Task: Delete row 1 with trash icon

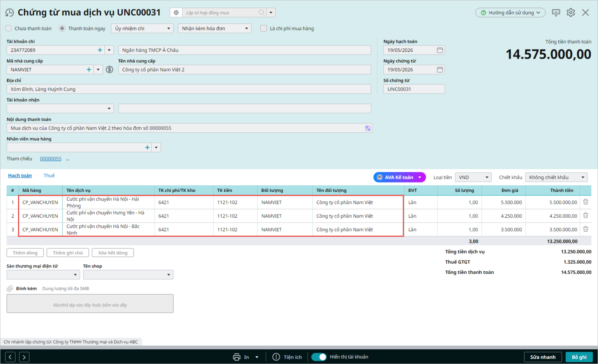Action: click(586, 202)
